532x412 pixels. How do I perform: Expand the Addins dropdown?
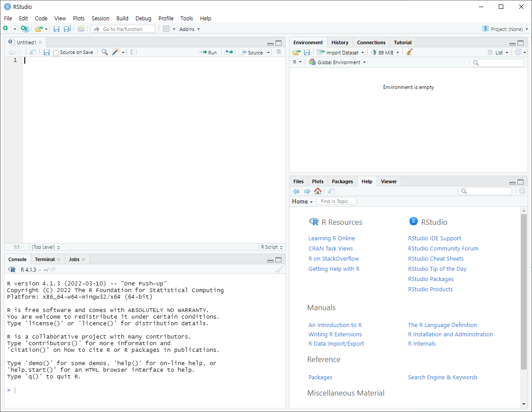189,29
